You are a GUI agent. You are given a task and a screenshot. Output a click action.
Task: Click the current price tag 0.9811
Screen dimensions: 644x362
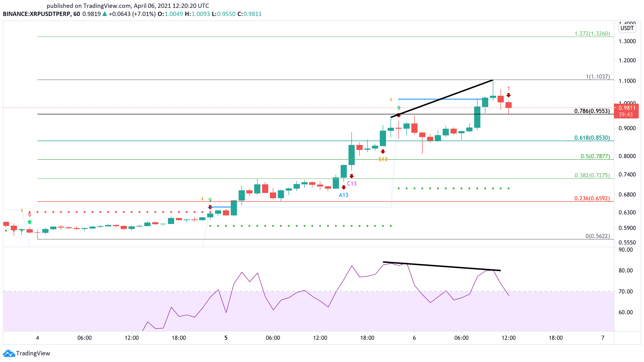tap(627, 108)
